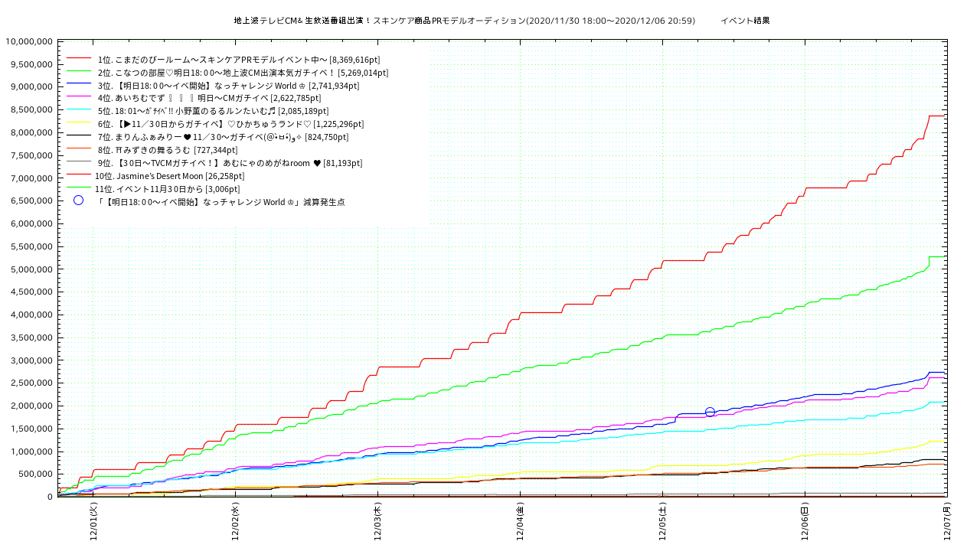Click the blue line swatch for 3位
This screenshot has height=551, width=980.
(79, 85)
